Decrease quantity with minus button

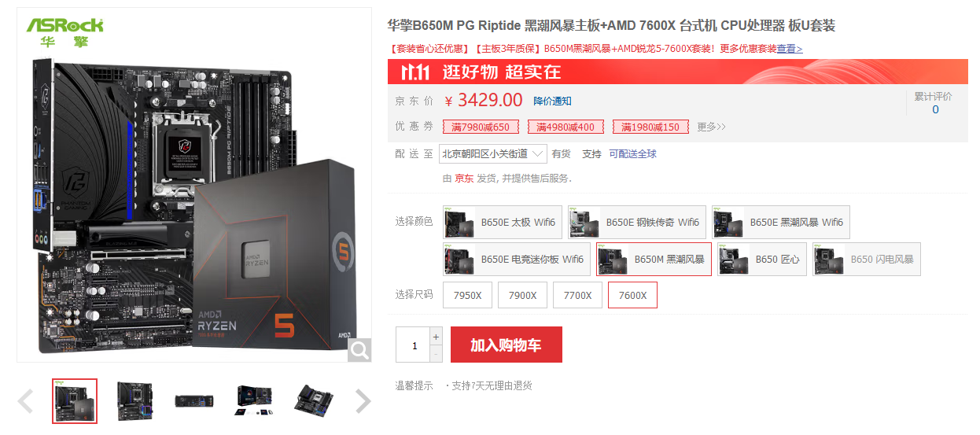[437, 354]
